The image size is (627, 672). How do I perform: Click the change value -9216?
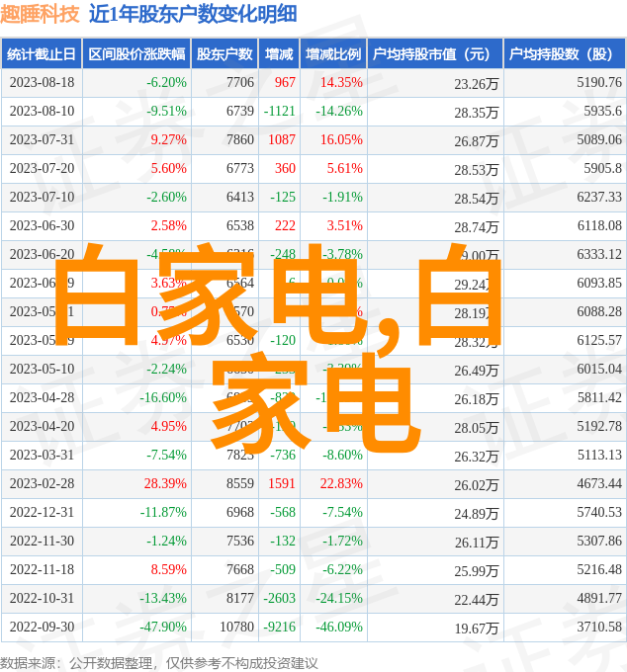point(279,627)
